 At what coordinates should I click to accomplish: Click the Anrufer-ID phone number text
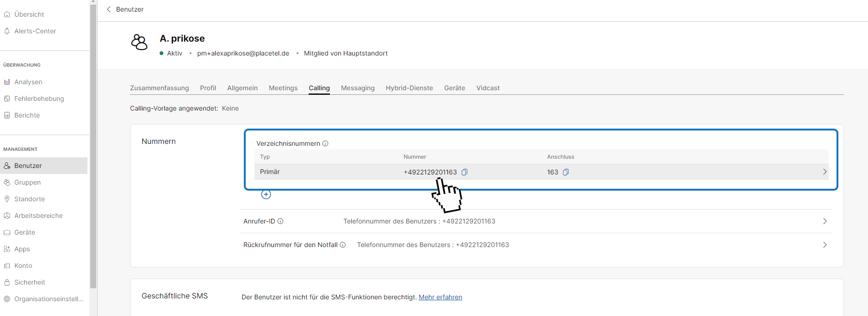[x=469, y=221]
